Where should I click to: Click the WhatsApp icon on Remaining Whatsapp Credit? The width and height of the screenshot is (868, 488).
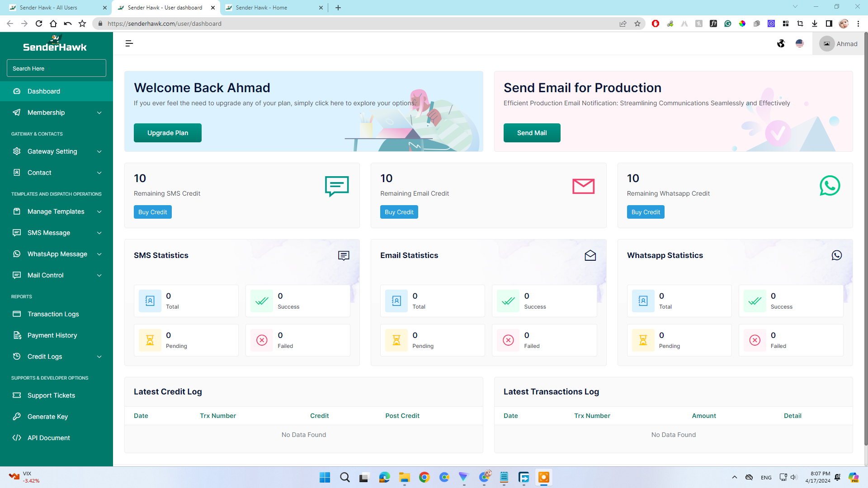click(x=830, y=186)
